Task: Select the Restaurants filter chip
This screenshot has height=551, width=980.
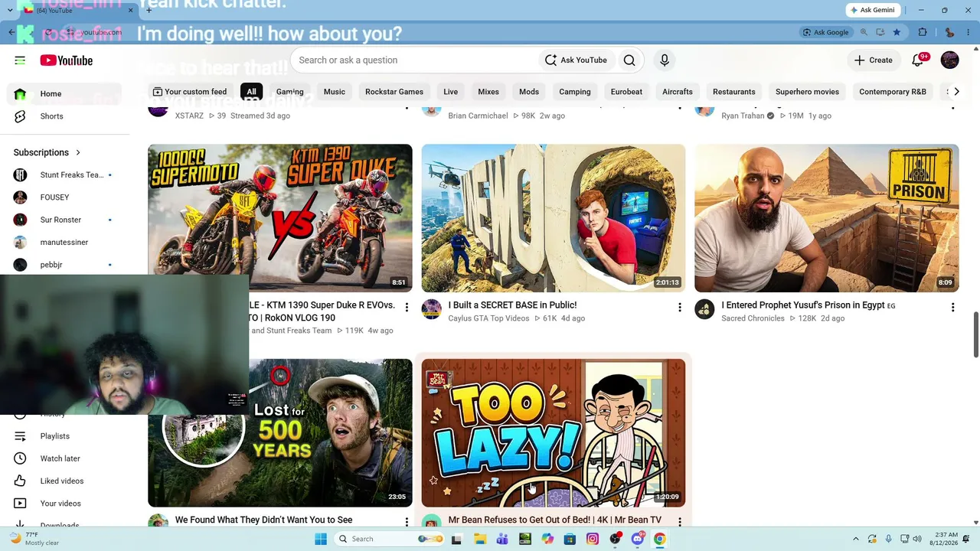Action: [734, 92]
